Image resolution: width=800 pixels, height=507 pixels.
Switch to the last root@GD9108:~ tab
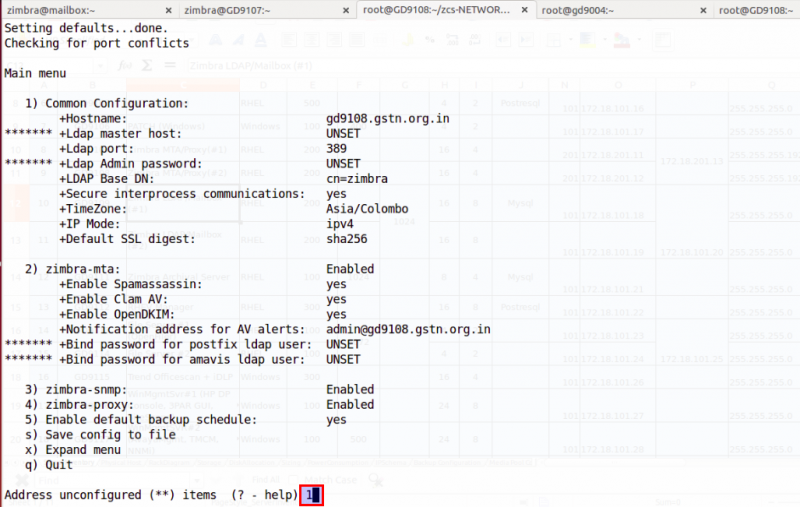[756, 10]
